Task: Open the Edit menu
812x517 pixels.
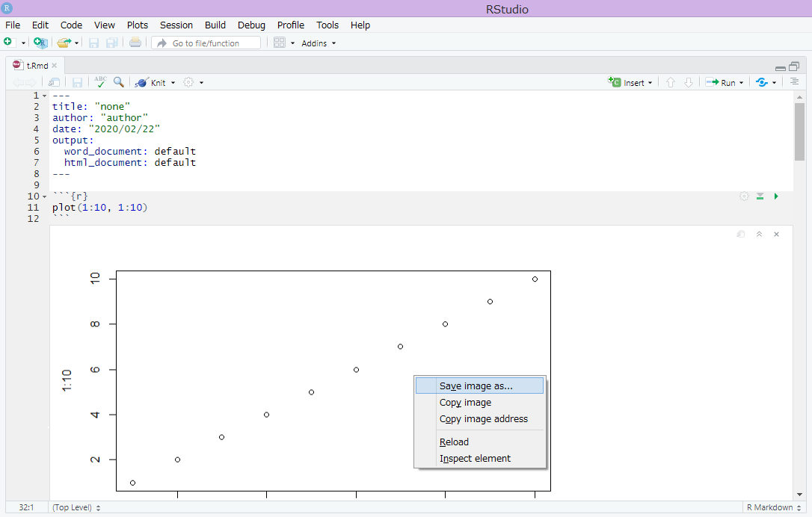Action: [40, 25]
